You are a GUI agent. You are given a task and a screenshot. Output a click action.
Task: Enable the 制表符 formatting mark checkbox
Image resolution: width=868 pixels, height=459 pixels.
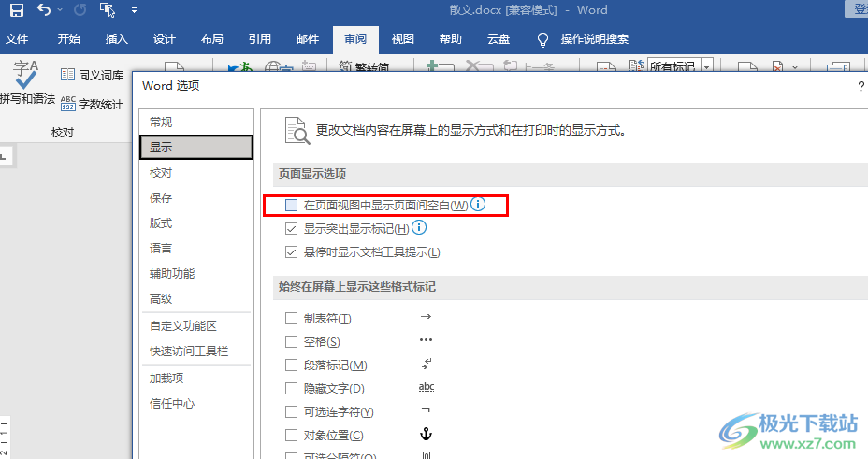tap(291, 319)
